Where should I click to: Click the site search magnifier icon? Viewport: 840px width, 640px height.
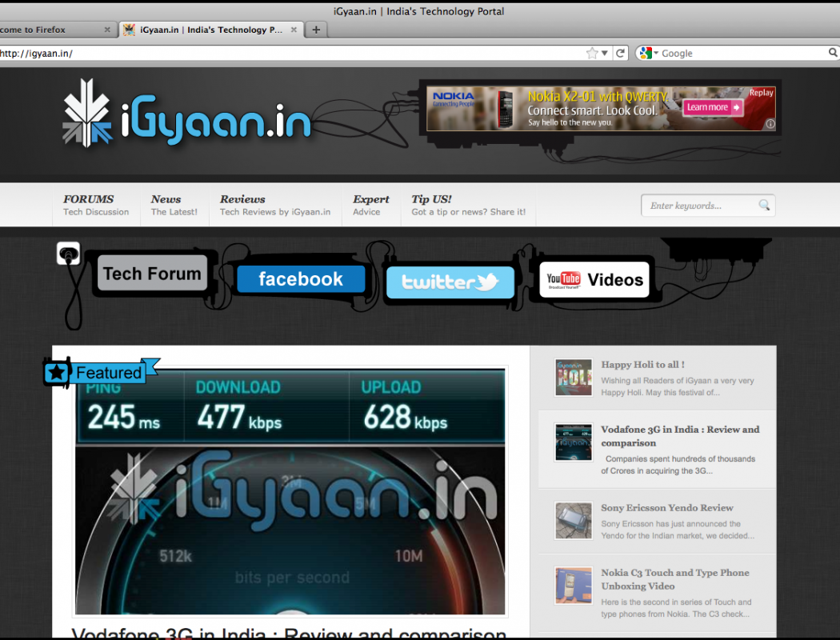[x=764, y=206]
